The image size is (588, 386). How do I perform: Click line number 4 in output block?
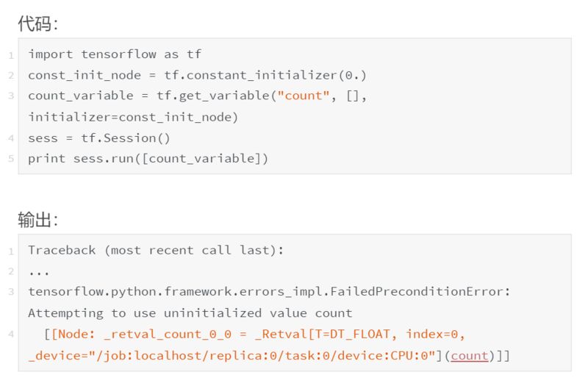[11, 334]
